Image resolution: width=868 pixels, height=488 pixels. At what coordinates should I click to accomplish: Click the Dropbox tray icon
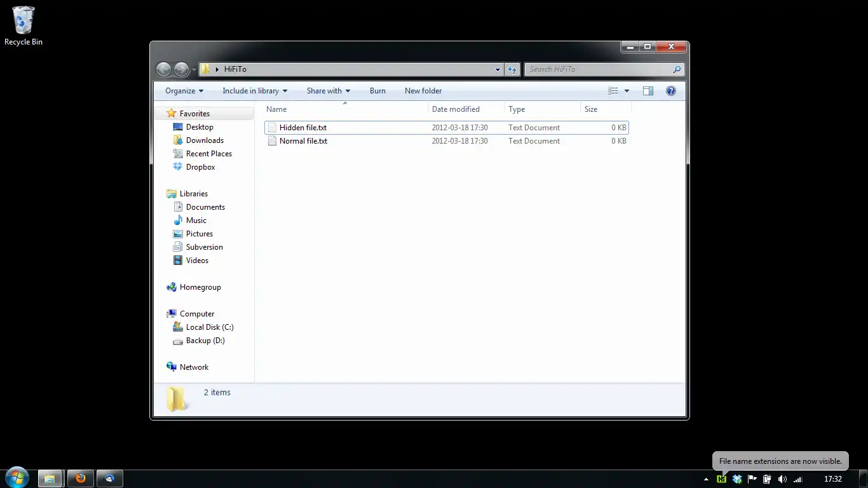[x=737, y=479]
